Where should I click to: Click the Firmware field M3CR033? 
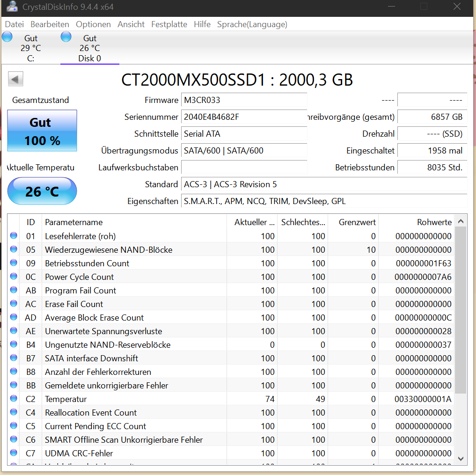pyautogui.click(x=244, y=100)
